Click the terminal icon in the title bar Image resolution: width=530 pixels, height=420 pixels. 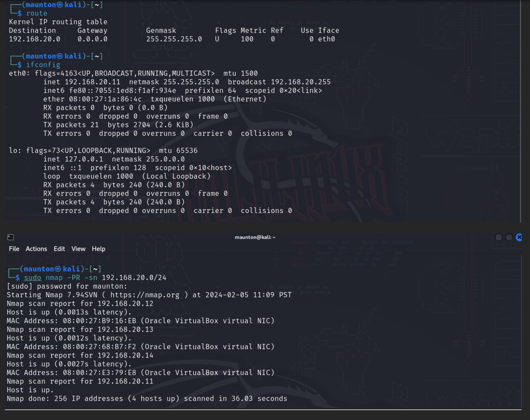click(x=10, y=237)
